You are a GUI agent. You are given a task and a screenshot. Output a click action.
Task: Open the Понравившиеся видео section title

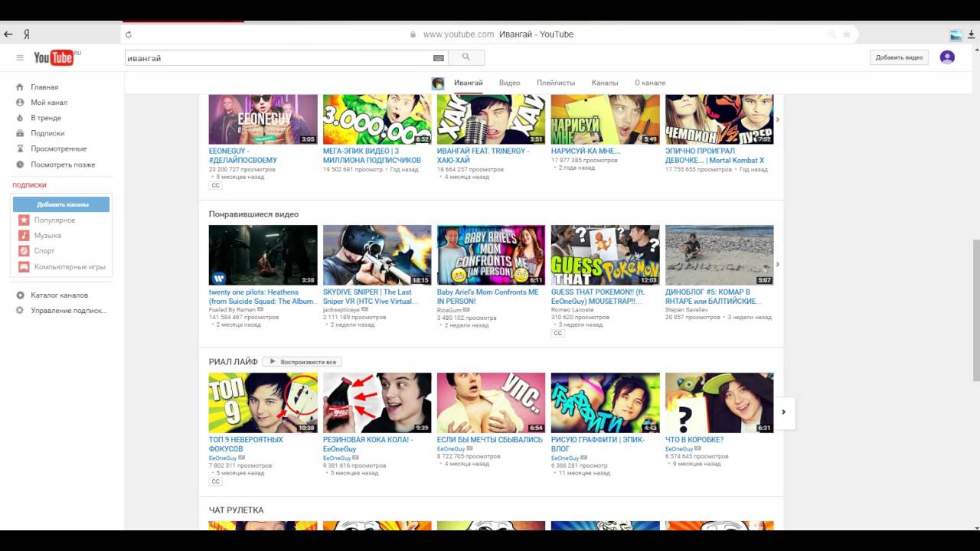[253, 214]
